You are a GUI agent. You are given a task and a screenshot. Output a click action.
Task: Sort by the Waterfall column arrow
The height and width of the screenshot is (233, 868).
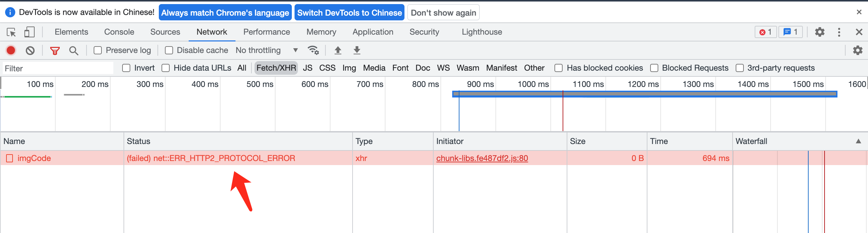[858, 141]
